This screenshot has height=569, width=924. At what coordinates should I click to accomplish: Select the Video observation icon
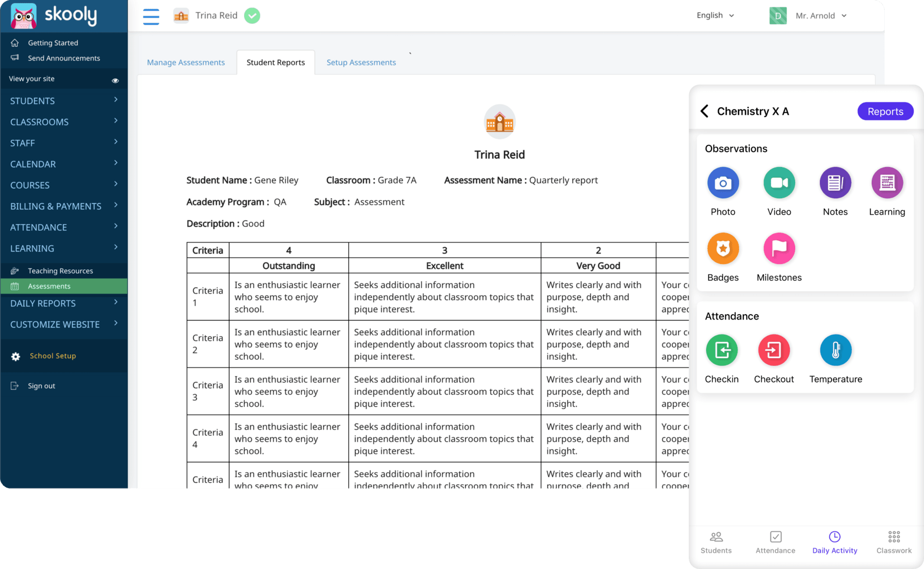[x=778, y=183]
